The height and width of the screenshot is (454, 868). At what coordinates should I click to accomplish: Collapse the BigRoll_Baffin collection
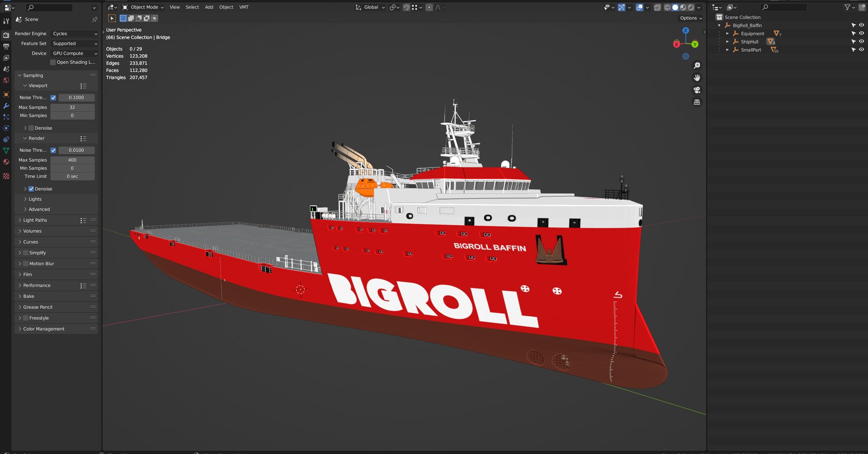click(719, 26)
